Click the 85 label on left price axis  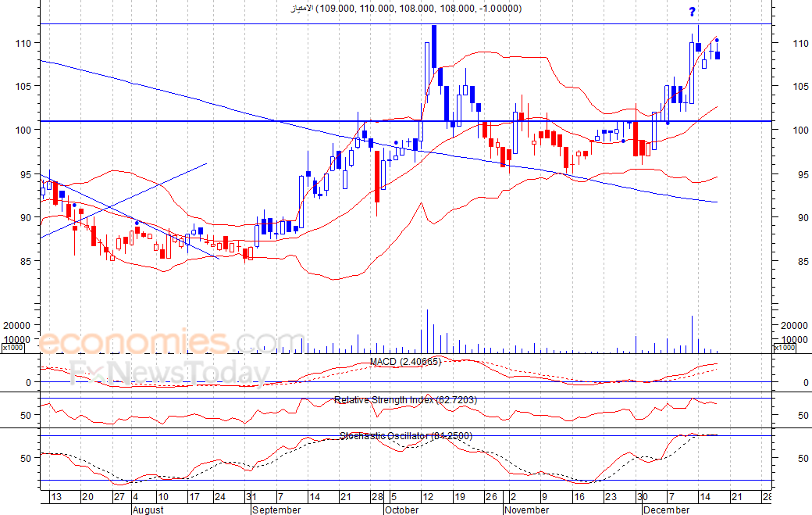tap(26, 262)
